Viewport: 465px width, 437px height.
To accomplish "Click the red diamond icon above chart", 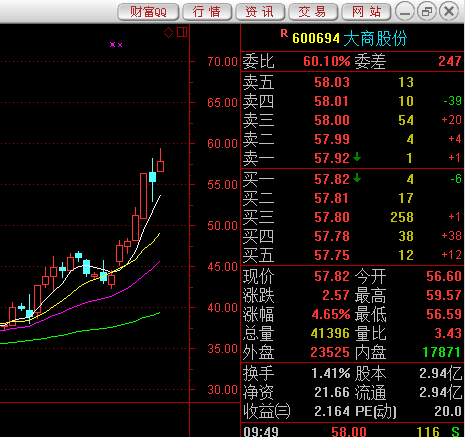I will coord(168,32).
